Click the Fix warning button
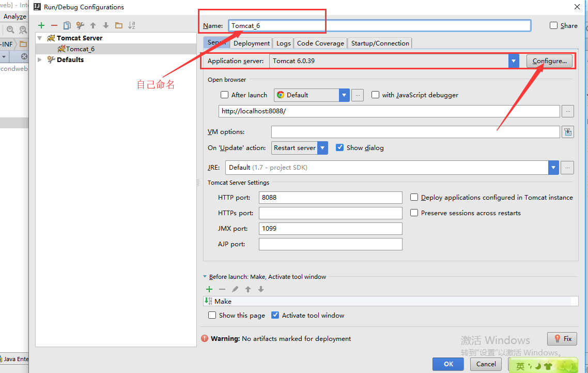 [x=562, y=338]
